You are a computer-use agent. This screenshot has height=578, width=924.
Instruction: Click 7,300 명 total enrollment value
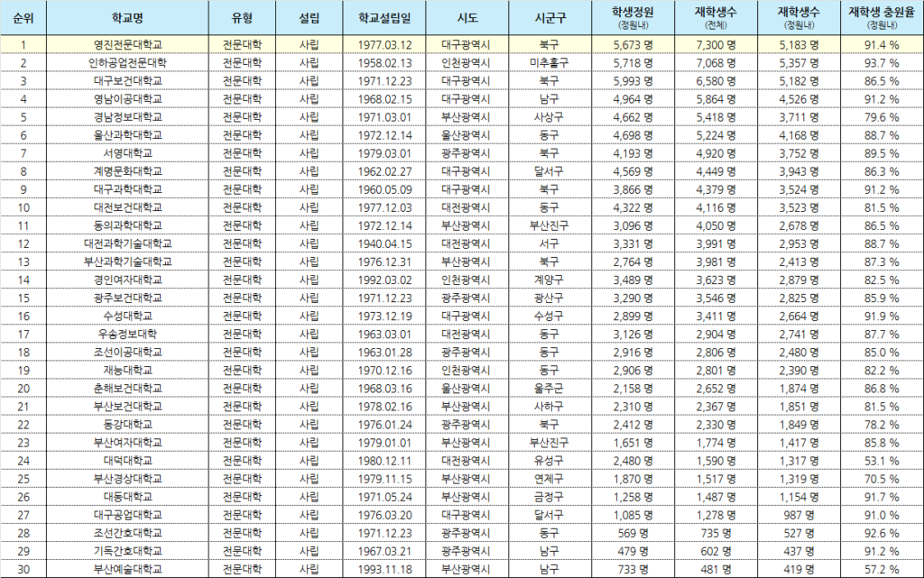[x=716, y=45]
